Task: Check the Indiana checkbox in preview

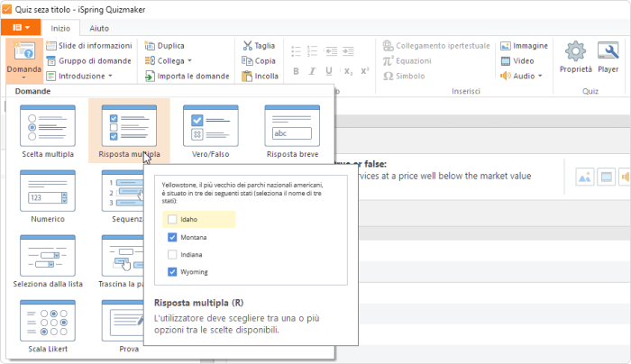Action: pos(172,255)
